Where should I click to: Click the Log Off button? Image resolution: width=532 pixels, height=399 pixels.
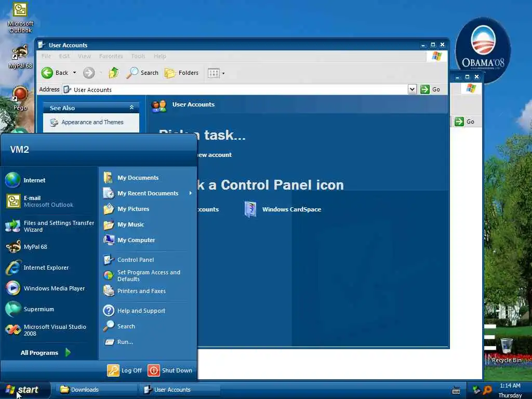point(125,370)
